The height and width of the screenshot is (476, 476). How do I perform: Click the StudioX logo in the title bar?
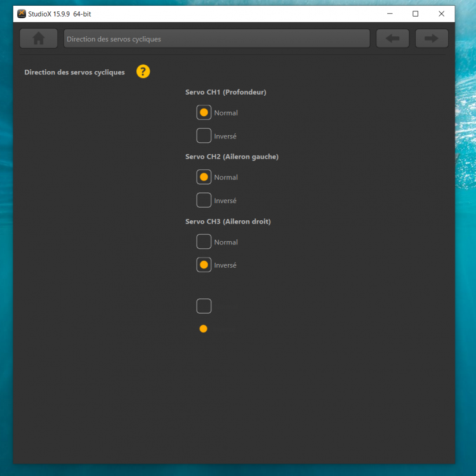tap(21, 14)
